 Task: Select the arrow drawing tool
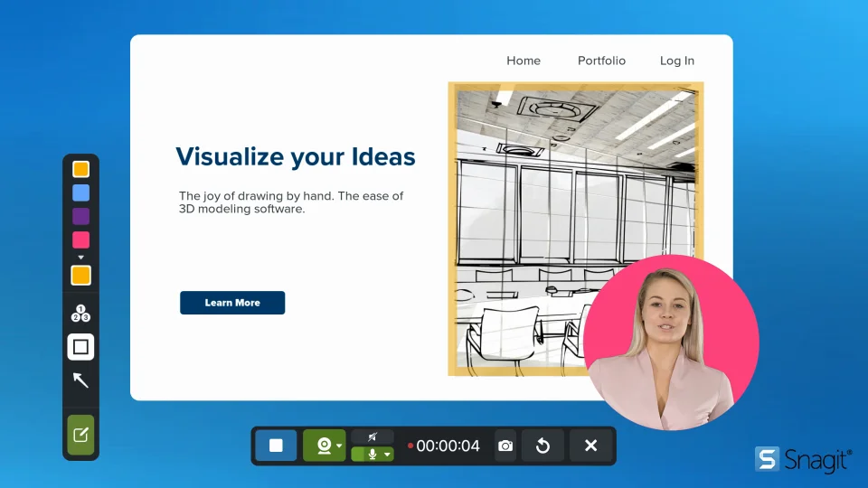tap(80, 380)
